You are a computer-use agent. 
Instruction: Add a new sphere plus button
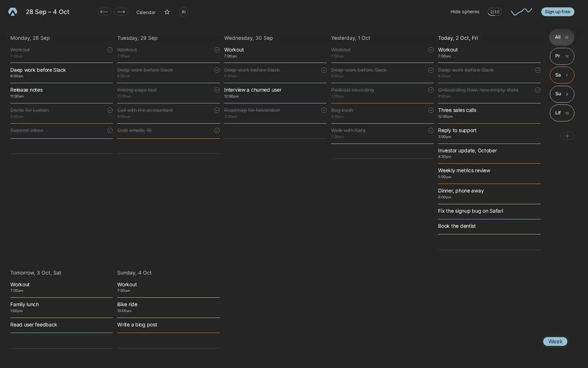pos(567,136)
